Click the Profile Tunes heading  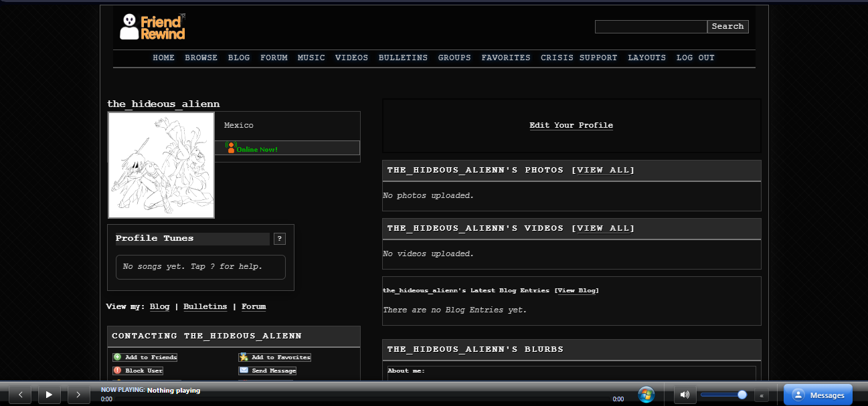pyautogui.click(x=155, y=238)
